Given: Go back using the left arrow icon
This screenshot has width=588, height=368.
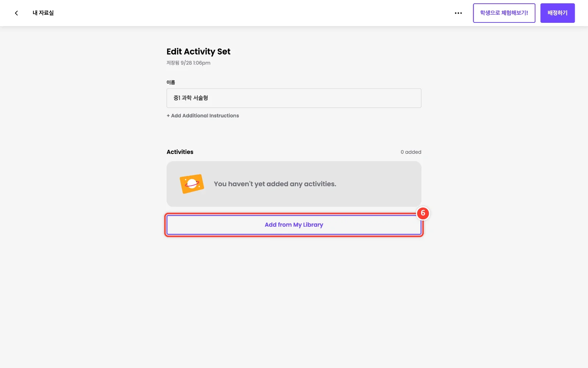Looking at the screenshot, I should (16, 13).
